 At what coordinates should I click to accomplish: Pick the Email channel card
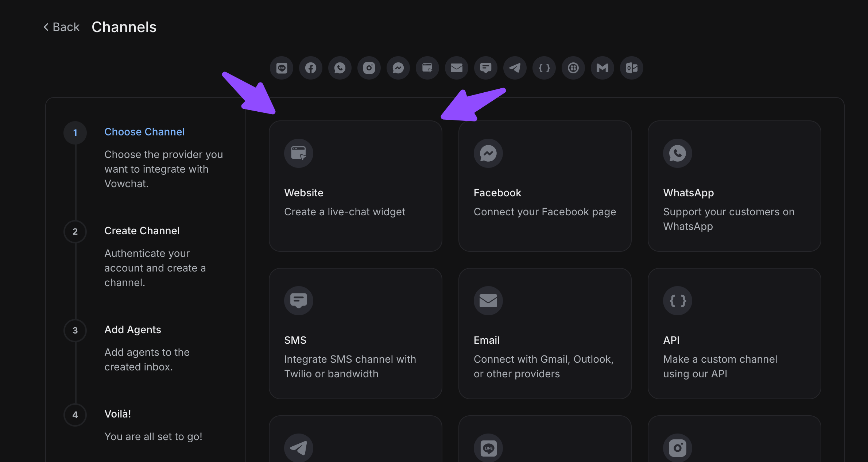[x=545, y=333]
